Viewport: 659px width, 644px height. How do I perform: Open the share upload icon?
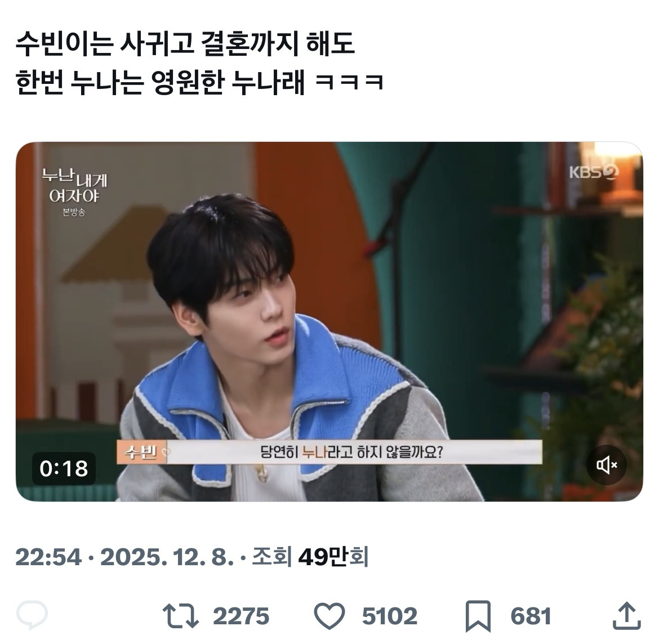(x=627, y=615)
